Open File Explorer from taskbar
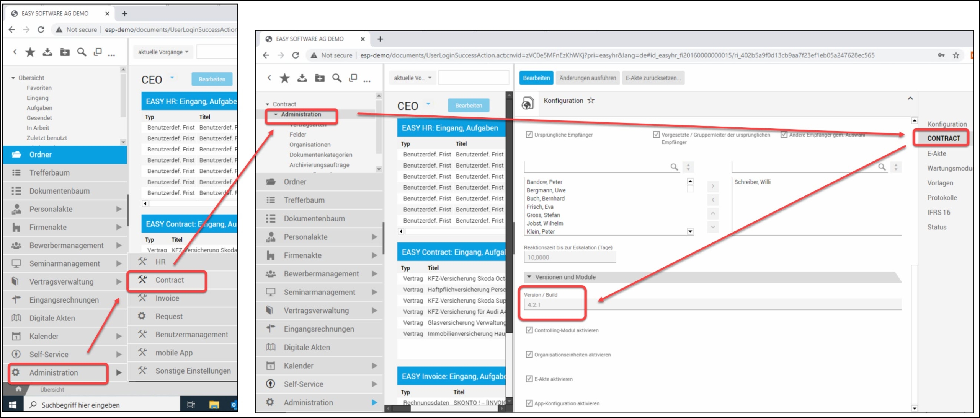The image size is (980, 418). click(x=214, y=405)
